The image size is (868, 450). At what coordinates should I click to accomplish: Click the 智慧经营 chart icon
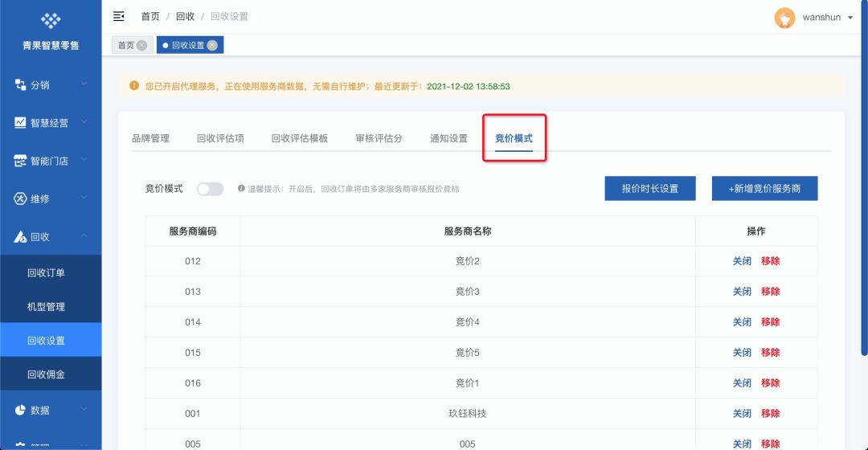pos(20,122)
